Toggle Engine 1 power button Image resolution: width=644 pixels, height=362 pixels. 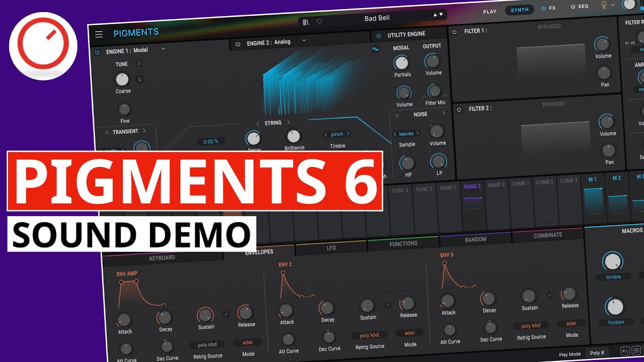[x=97, y=52]
